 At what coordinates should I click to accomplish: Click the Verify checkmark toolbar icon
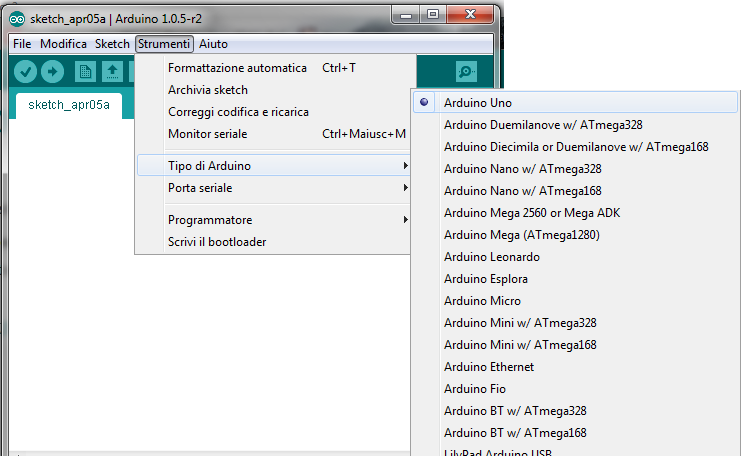tap(25, 72)
